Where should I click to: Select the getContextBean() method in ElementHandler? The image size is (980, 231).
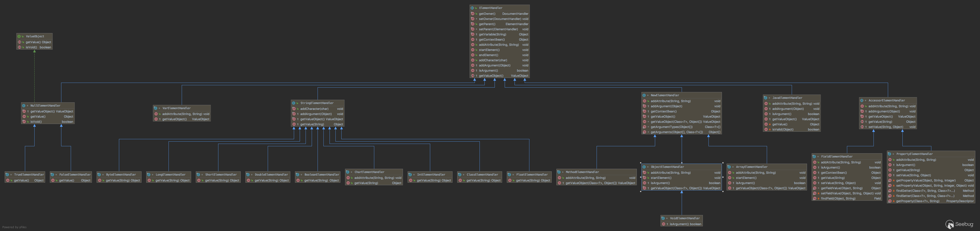pyautogui.click(x=492, y=39)
